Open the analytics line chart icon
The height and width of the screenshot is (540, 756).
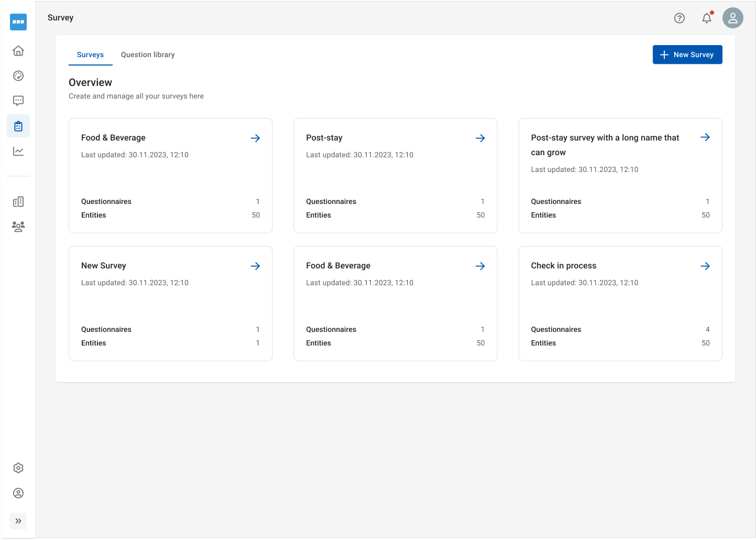tap(18, 152)
